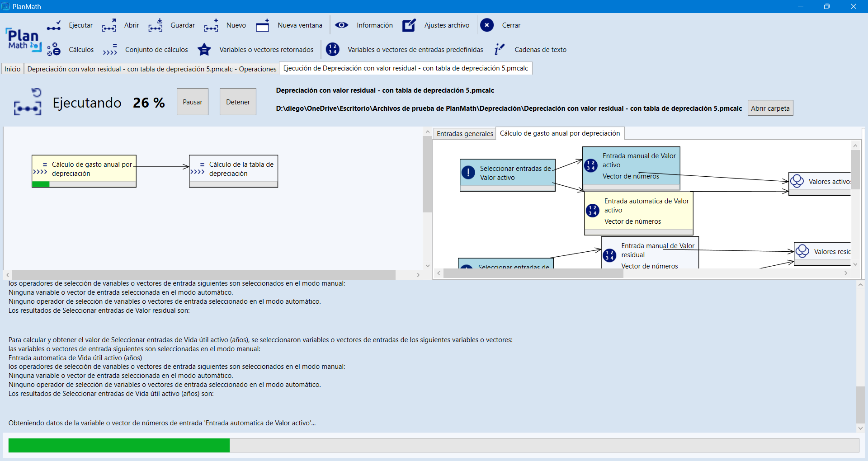Click the Ejecutar toolbar icon
This screenshot has width=868, height=461.
[54, 26]
